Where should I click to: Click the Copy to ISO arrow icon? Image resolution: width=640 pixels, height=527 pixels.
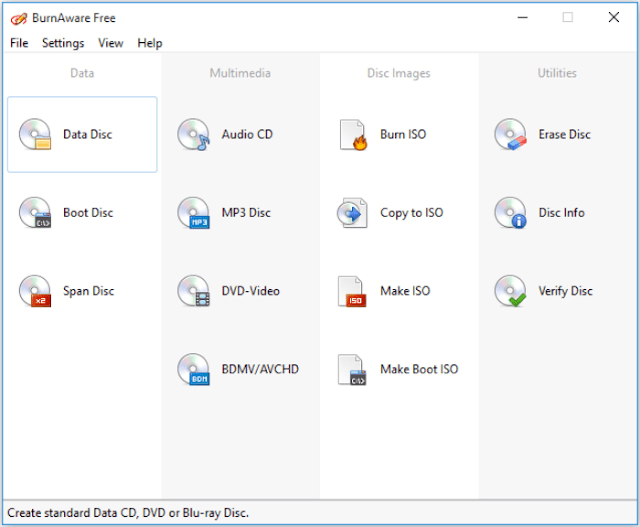(352, 213)
